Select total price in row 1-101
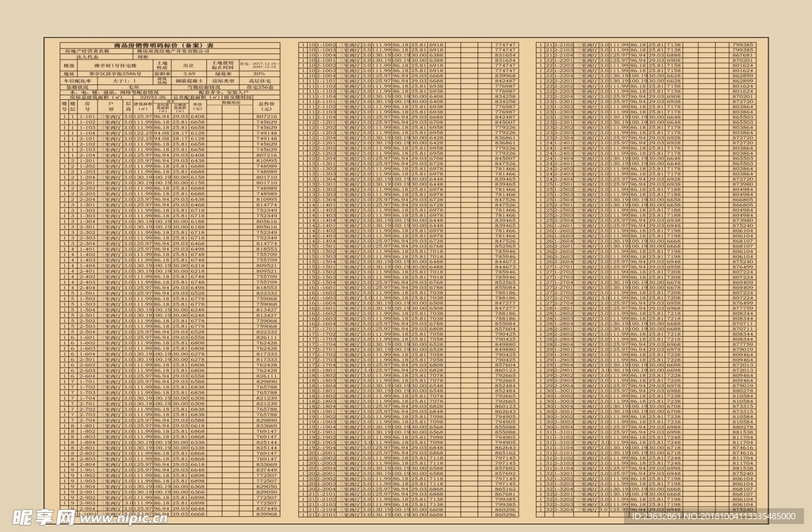 pos(266,117)
